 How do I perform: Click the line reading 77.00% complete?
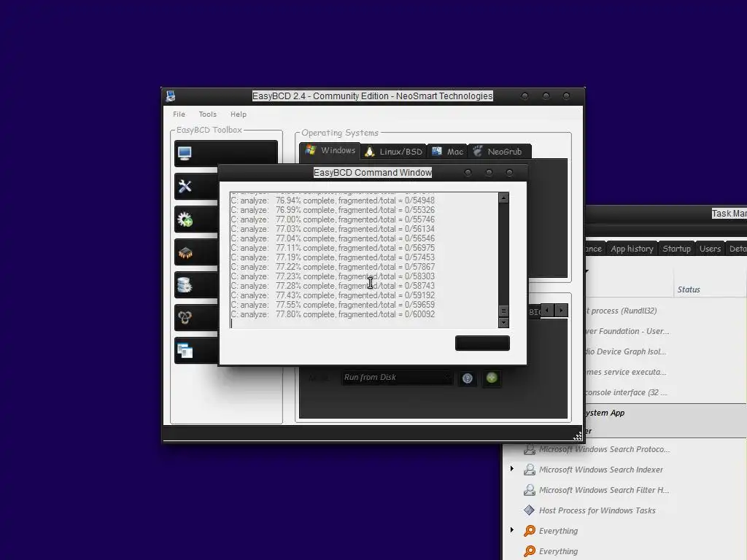coord(333,219)
